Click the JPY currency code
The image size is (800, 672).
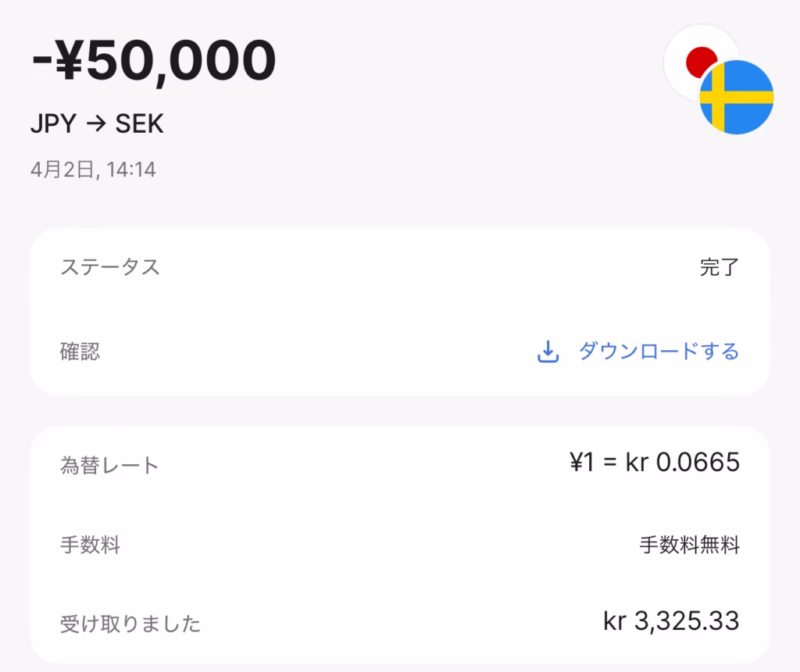(x=54, y=124)
